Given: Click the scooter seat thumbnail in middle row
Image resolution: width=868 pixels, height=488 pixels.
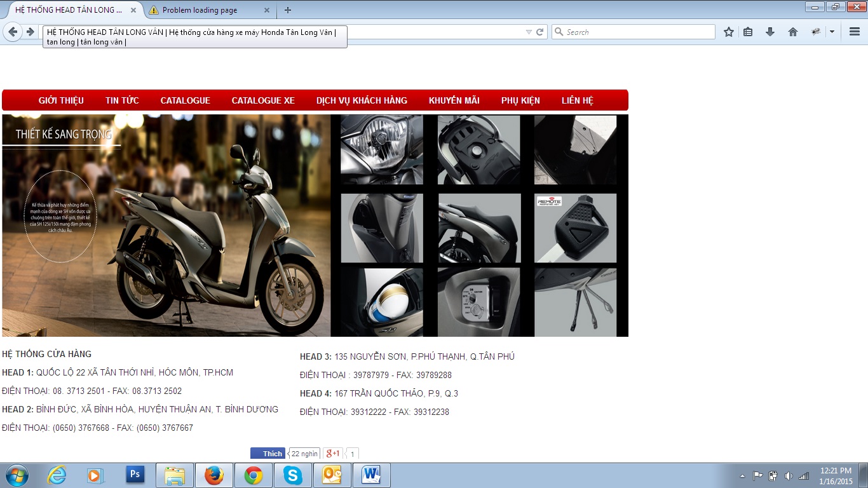Looking at the screenshot, I should point(479,228).
